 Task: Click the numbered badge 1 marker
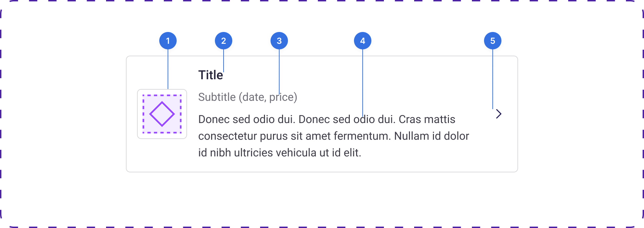pos(168,41)
